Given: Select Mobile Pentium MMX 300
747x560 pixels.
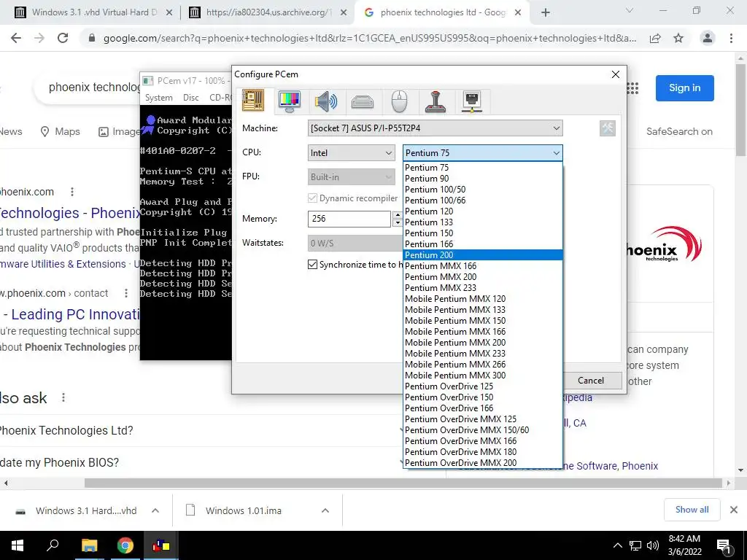Looking at the screenshot, I should (483, 376).
